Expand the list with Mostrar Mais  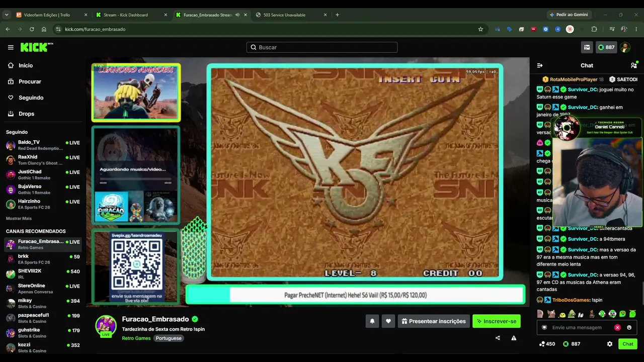pyautogui.click(x=19, y=219)
